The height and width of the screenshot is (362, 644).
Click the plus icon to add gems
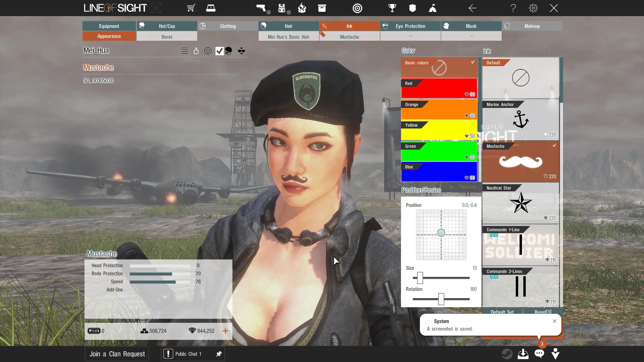[x=225, y=331]
